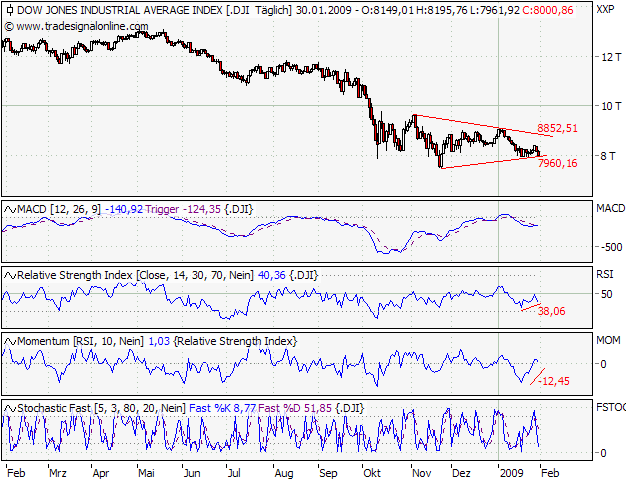The width and height of the screenshot is (640, 480).
Task: Click the RSI trendline value 38,06
Action: click(552, 312)
